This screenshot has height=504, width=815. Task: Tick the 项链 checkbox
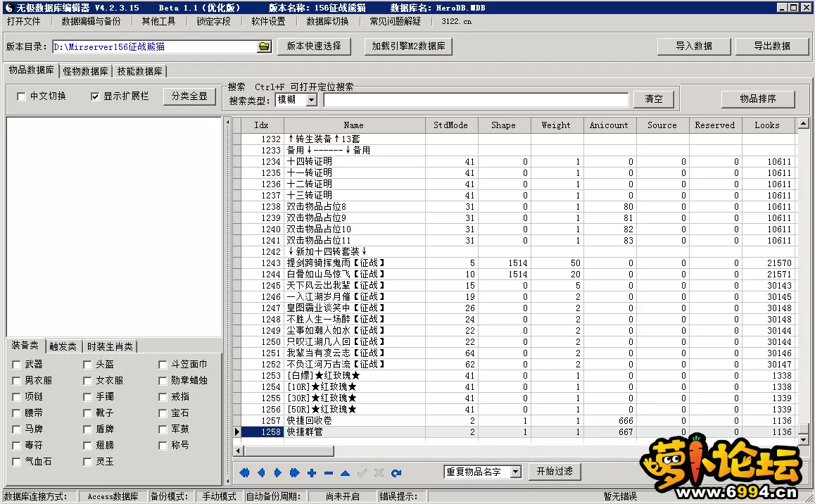coord(16,397)
